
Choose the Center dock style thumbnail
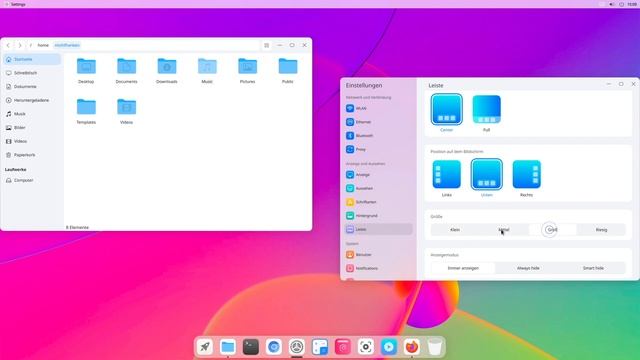pos(447,109)
